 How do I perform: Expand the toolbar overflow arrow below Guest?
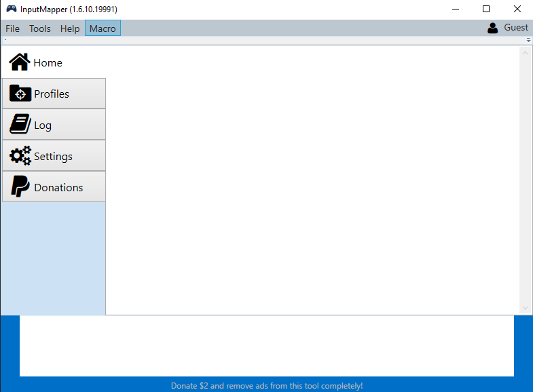[x=528, y=40]
